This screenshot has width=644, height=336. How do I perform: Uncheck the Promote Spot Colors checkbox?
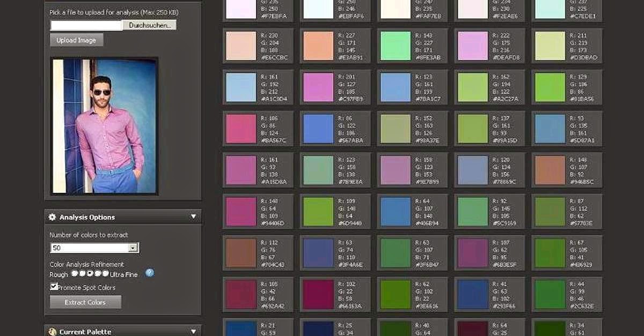pos(54,287)
